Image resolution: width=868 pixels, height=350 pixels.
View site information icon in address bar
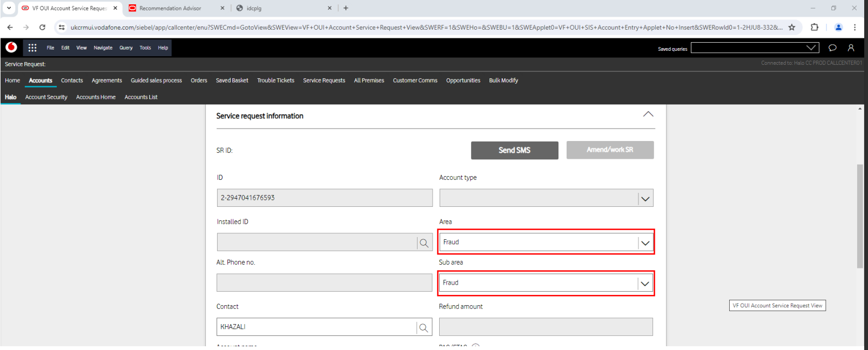tap(62, 27)
